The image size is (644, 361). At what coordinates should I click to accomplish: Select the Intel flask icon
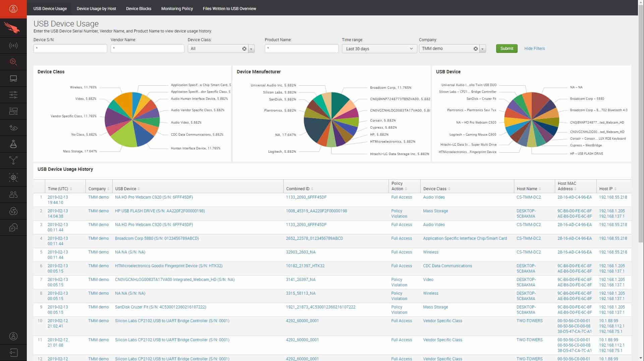[13, 144]
